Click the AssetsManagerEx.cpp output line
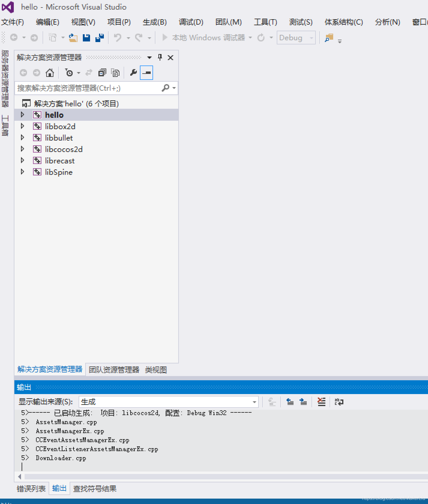This screenshot has width=428, height=504. click(x=70, y=431)
